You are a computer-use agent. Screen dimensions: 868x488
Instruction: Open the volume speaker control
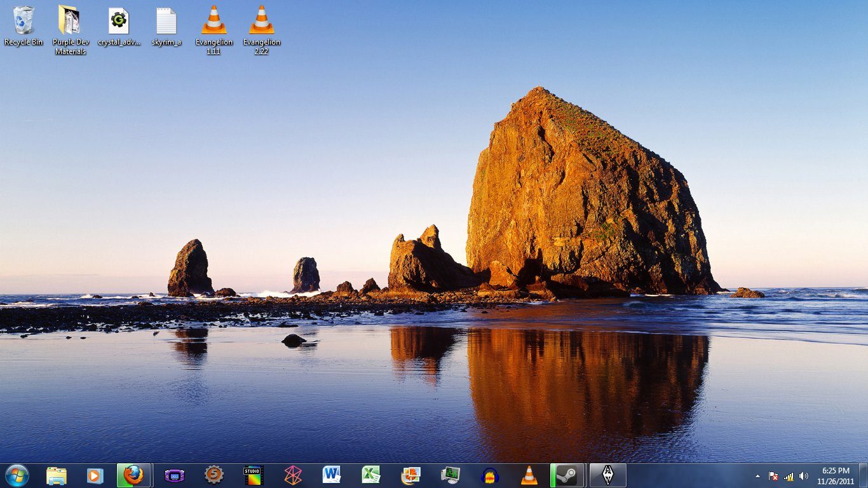pos(804,476)
